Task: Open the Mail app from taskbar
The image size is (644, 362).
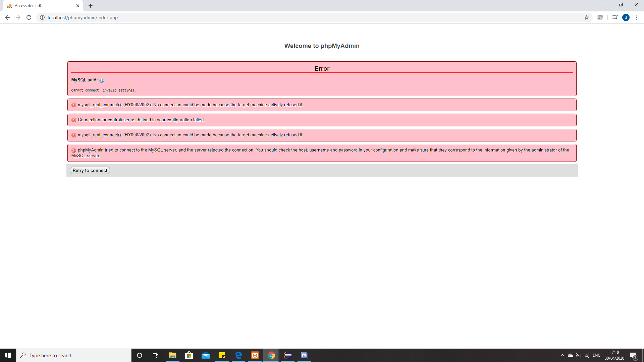Action: click(206, 355)
